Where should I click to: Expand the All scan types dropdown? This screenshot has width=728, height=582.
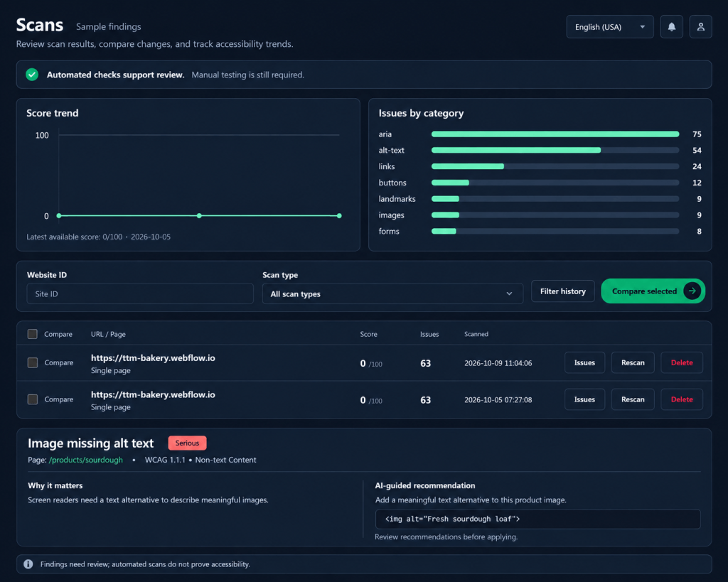pyautogui.click(x=392, y=293)
